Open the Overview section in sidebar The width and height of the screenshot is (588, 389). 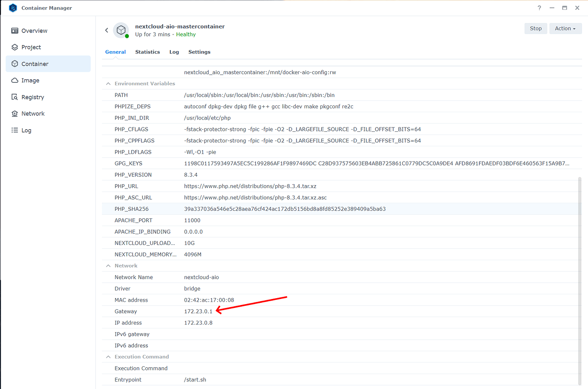coord(34,30)
